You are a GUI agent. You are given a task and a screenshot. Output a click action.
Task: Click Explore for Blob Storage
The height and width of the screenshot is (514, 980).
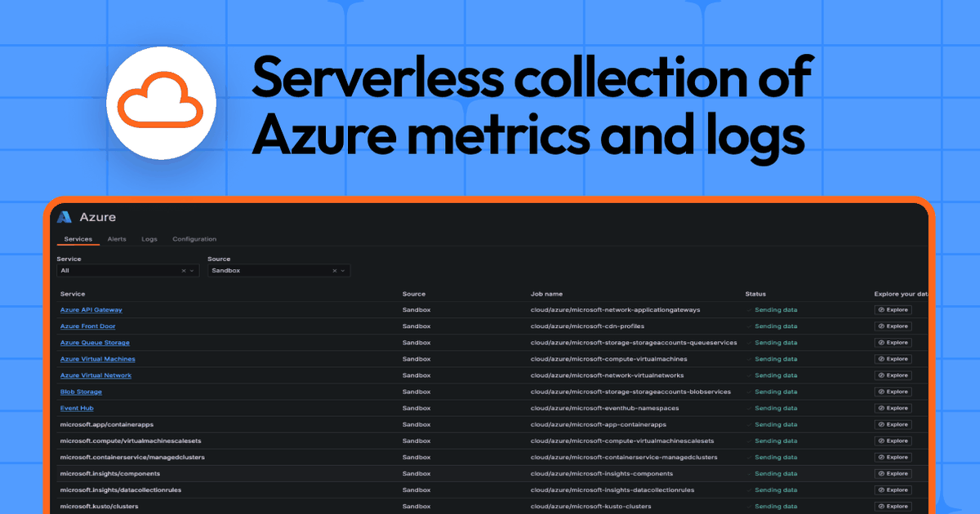[x=893, y=392]
